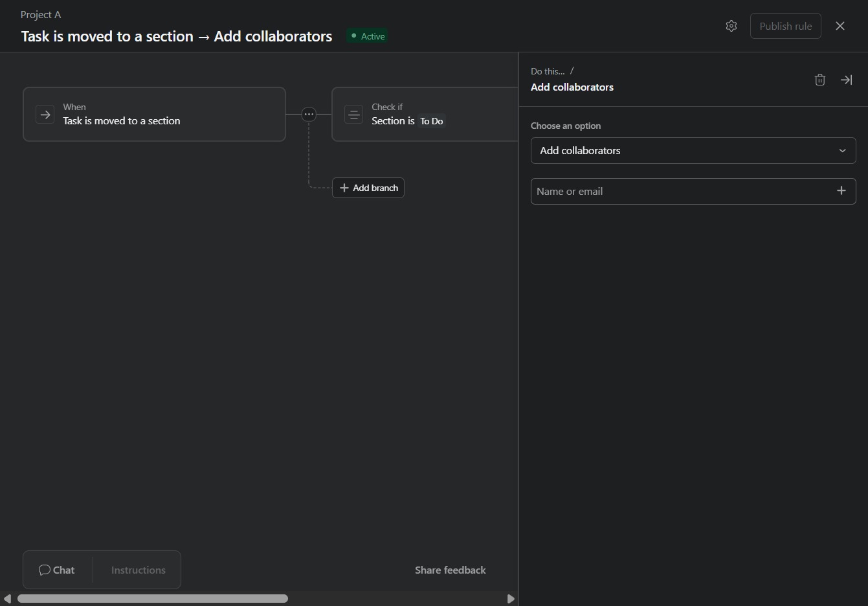Open the rule settings gear icon
The image size is (868, 606).
click(731, 26)
